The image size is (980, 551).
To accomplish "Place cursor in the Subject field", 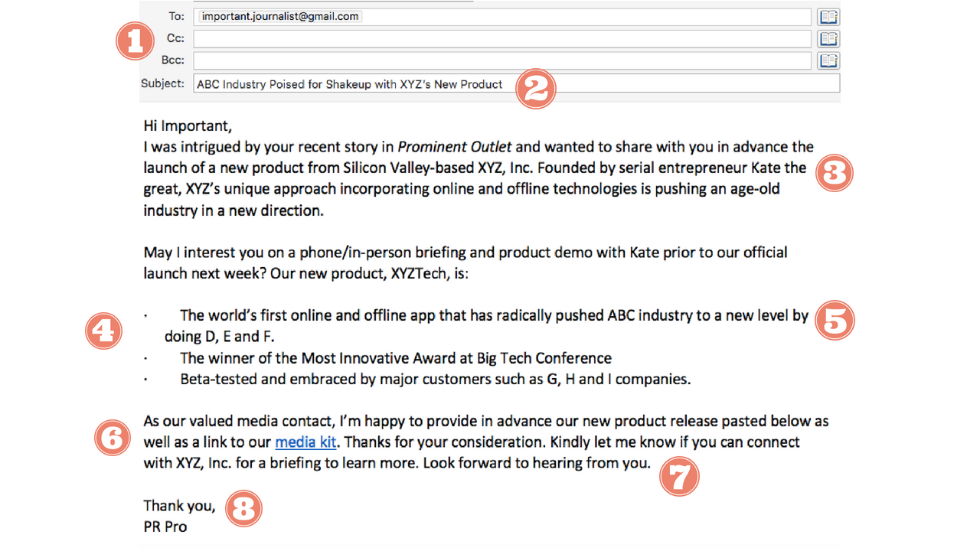I will click(x=516, y=83).
